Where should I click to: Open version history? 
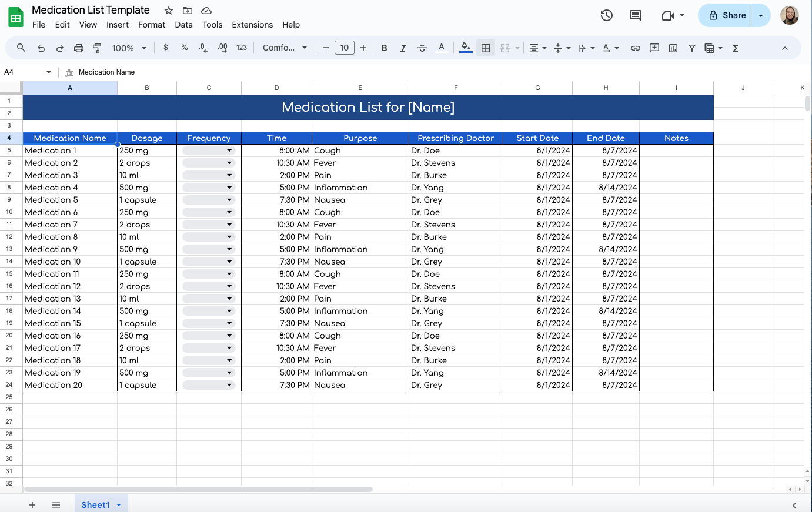pos(606,16)
